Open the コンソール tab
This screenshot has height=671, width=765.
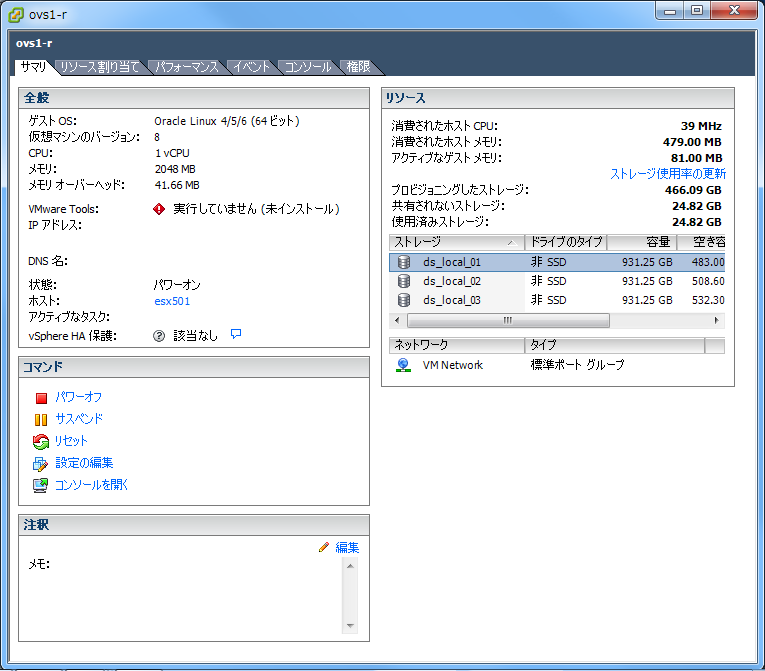coord(308,67)
